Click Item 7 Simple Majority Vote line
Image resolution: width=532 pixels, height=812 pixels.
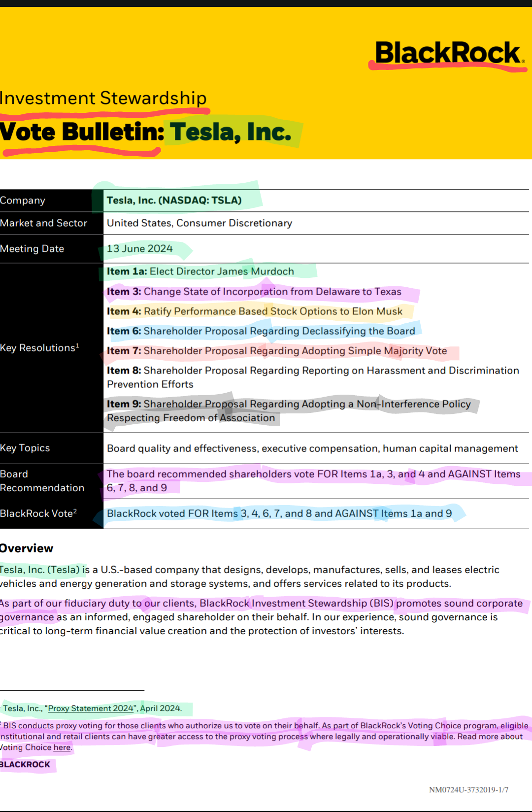[277, 351]
